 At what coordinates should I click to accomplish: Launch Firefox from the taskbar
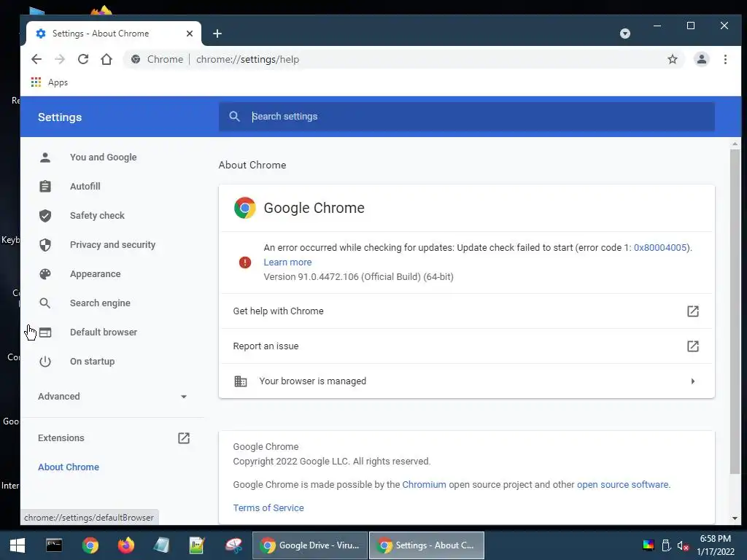(x=125, y=545)
